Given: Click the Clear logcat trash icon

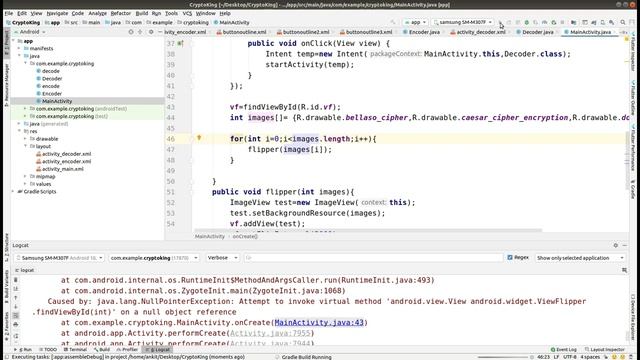Looking at the screenshot, I should pyautogui.click(x=16, y=280).
